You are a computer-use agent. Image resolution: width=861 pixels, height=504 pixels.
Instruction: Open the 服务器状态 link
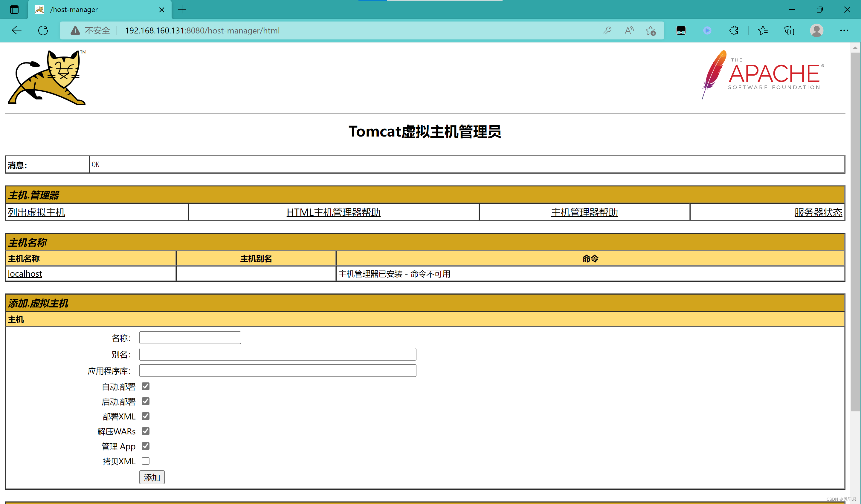coord(818,212)
